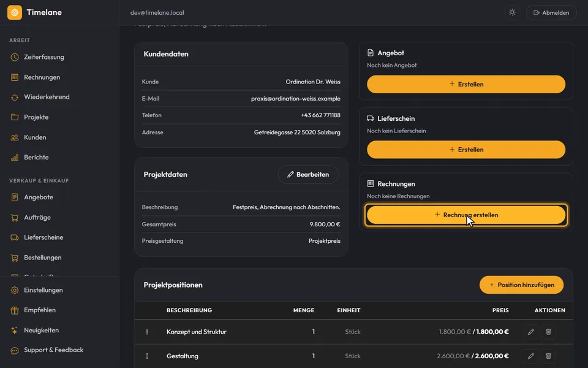Click the Berichte bar chart icon
Image resolution: width=588 pixels, height=368 pixels.
(15, 158)
